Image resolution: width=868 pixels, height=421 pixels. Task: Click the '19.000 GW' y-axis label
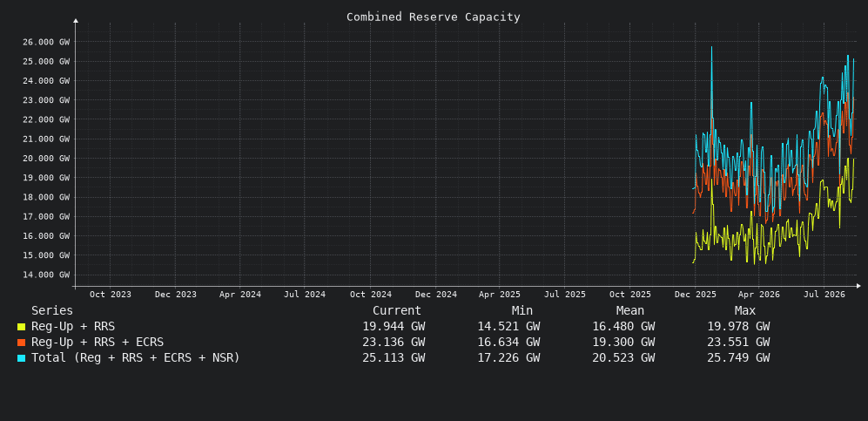pyautogui.click(x=46, y=178)
